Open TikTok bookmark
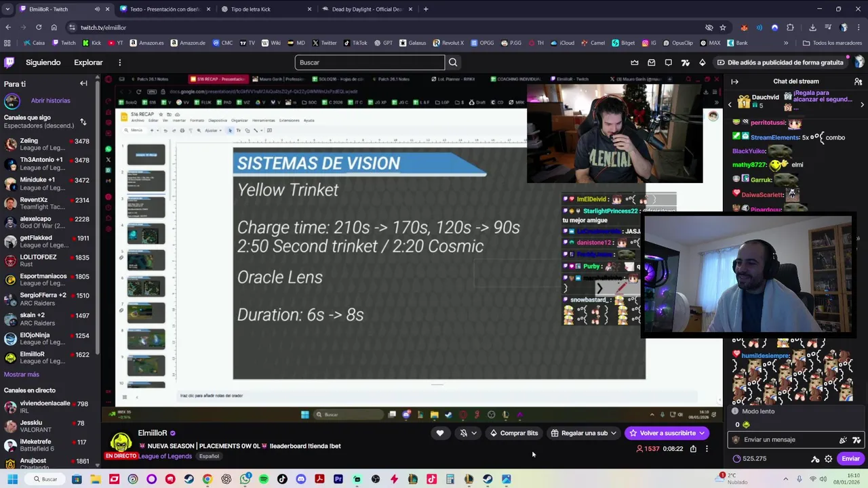This screenshot has height=488, width=868. tap(355, 43)
